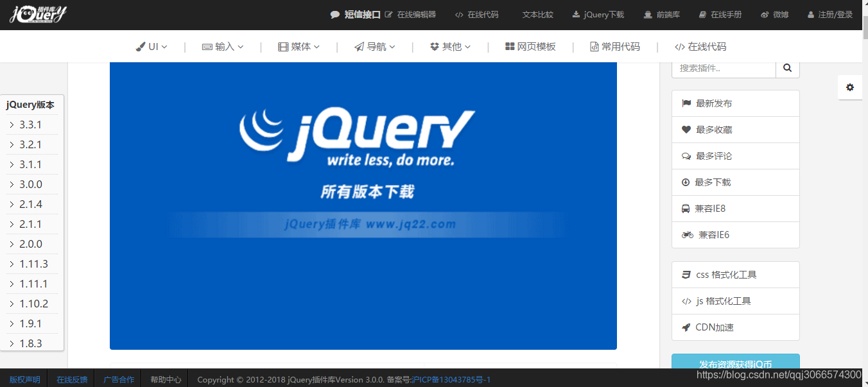Click the dropbox icon beside 其他
868x387 pixels.
click(435, 47)
